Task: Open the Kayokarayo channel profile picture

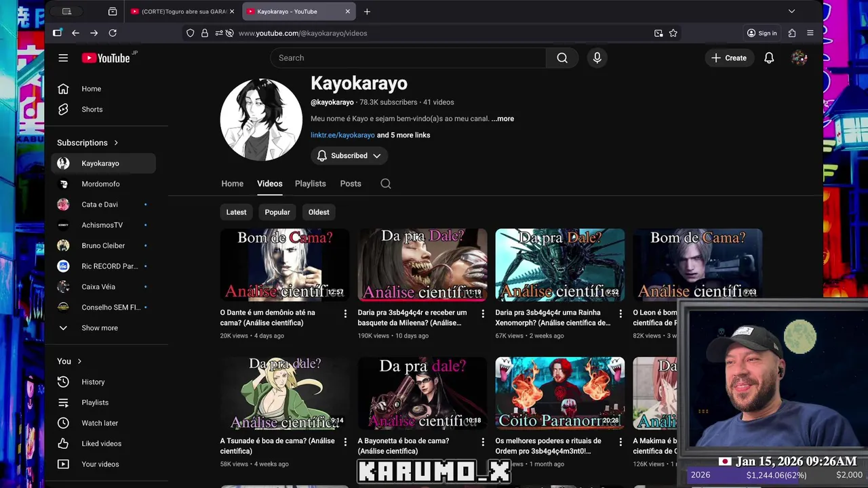Action: (x=261, y=119)
